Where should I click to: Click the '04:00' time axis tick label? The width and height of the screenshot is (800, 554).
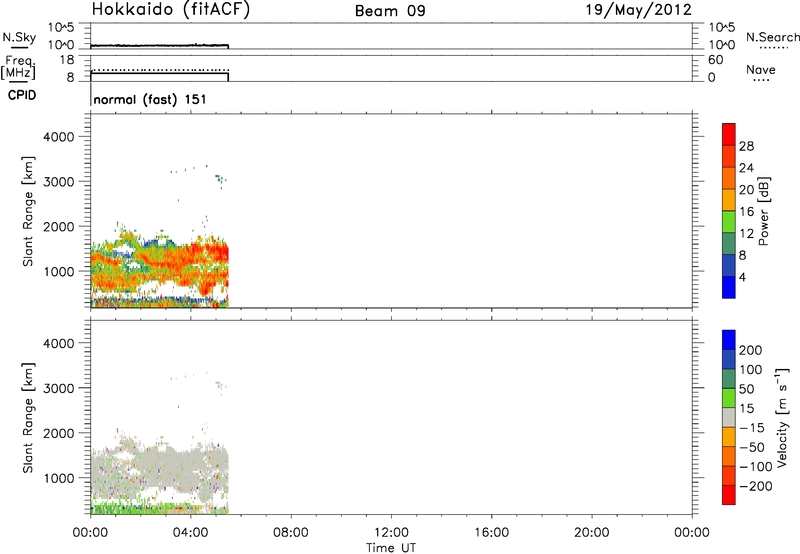(191, 533)
